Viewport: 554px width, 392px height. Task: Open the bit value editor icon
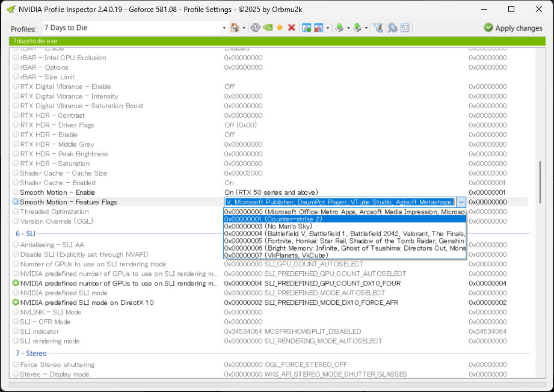pyautogui.click(x=405, y=28)
